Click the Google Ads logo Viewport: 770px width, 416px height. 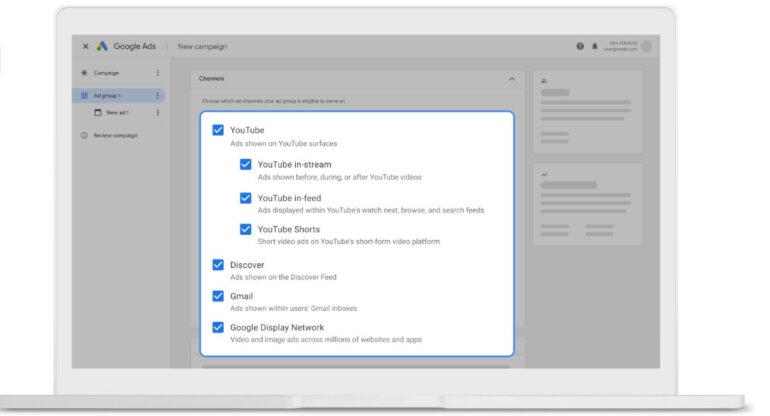tap(102, 46)
